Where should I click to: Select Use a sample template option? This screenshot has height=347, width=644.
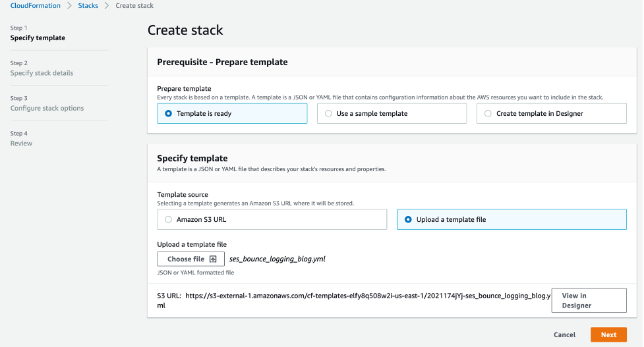click(x=329, y=114)
